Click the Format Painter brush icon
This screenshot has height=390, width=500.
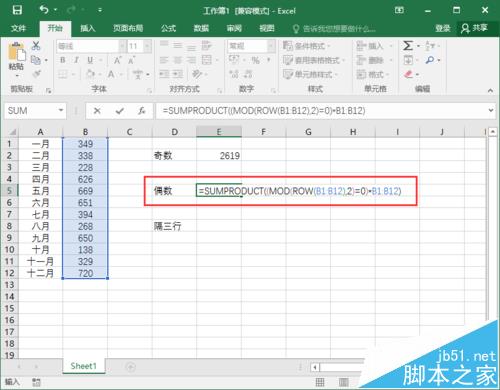pyautogui.click(x=36, y=74)
